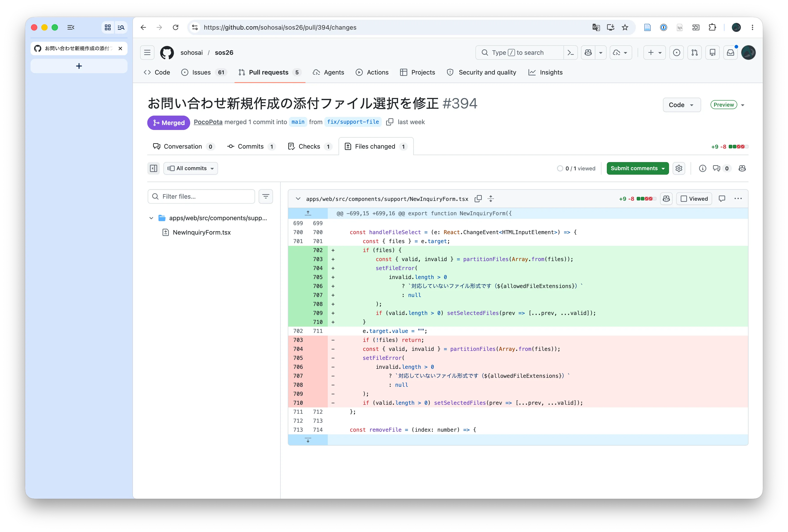Collapse the apps/web/src/components/supp folder
Image resolution: width=788 pixels, height=532 pixels.
[x=151, y=218]
